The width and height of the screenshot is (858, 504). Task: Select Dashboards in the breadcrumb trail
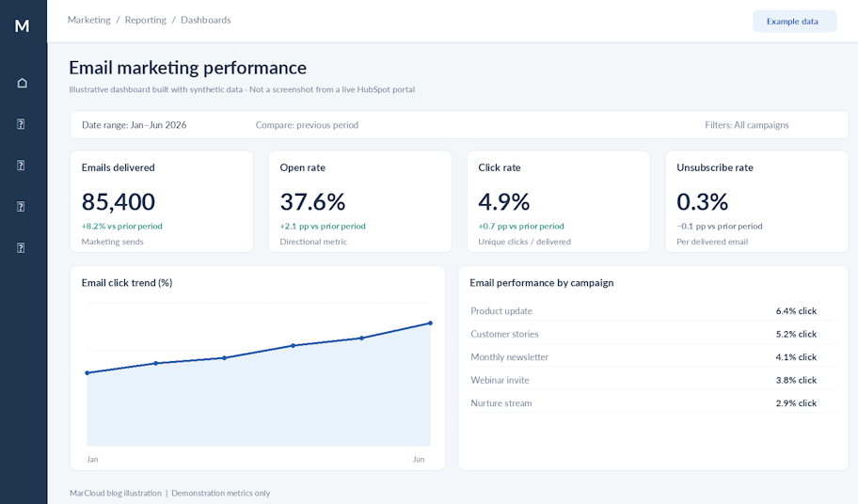pos(206,21)
